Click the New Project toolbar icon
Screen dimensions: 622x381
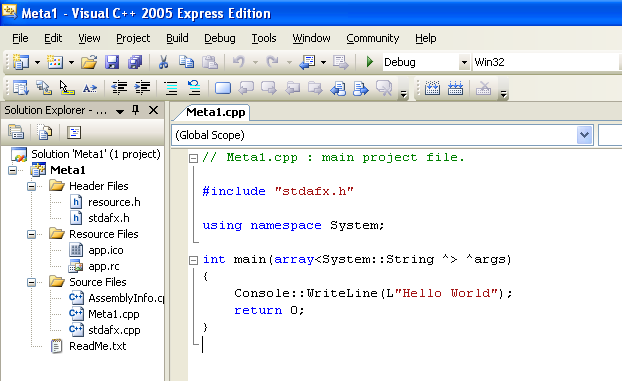[20, 62]
